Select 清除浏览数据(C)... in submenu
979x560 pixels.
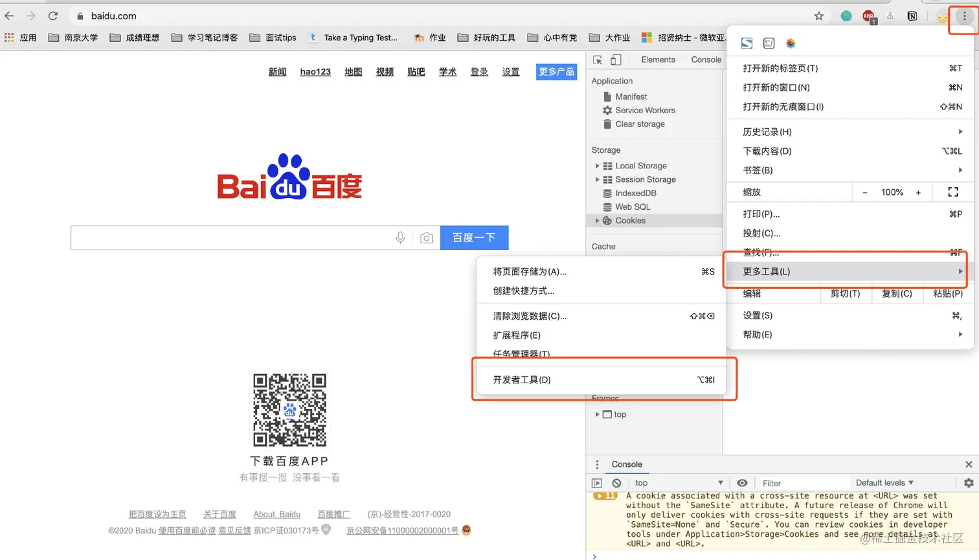point(601,316)
